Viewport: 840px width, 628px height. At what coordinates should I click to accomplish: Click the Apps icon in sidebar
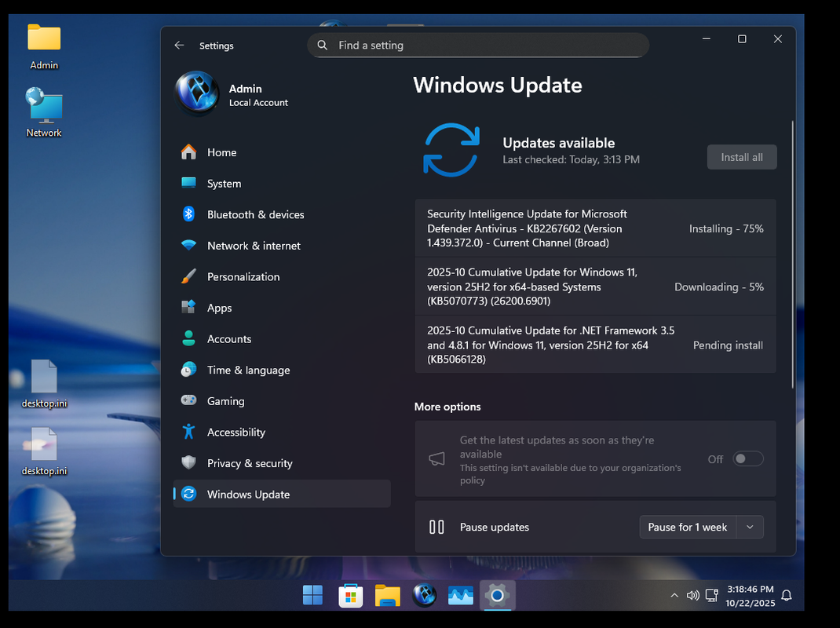click(x=188, y=308)
